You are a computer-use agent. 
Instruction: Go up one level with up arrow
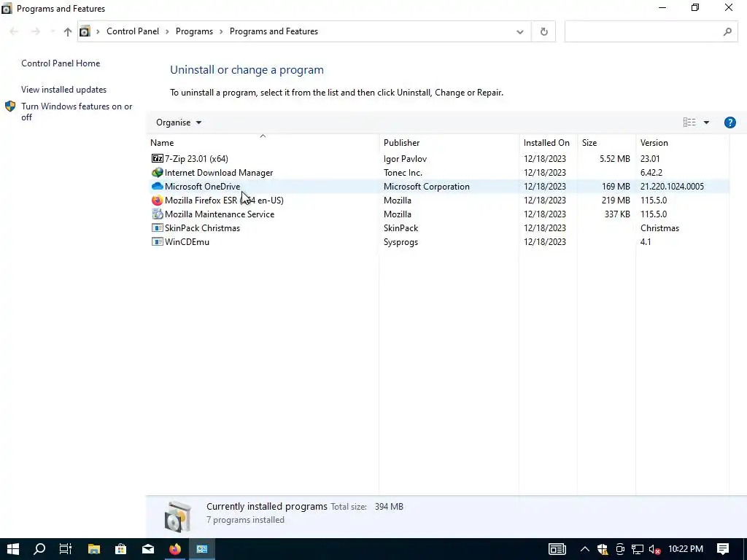point(68,31)
